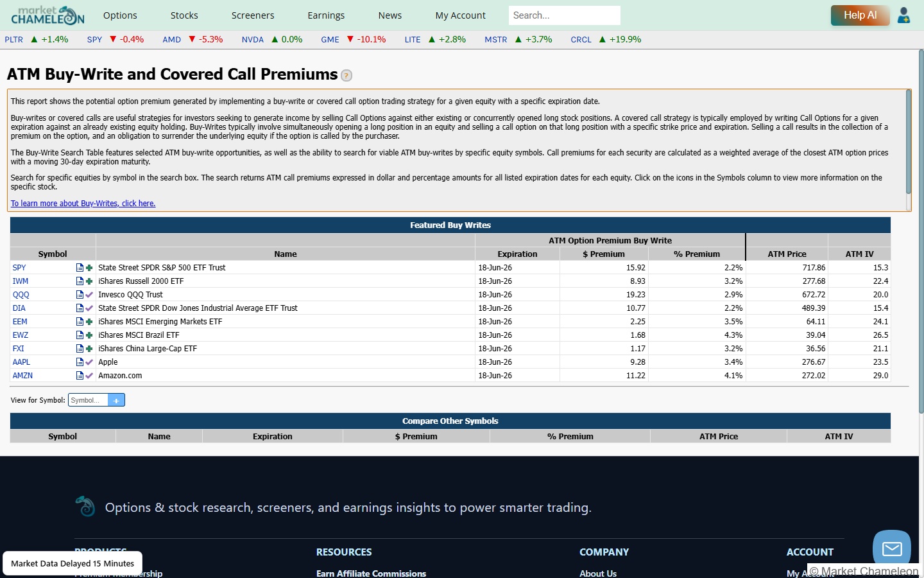Screen dimensions: 924x578
Task: Click the page vertical scrollbar
Action: coord(921,231)
